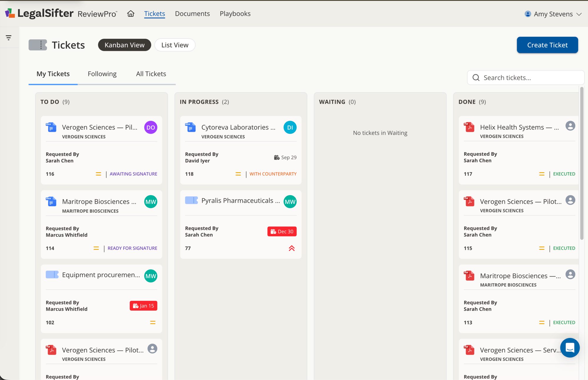Click the Create Ticket button
588x380 pixels.
tap(547, 45)
